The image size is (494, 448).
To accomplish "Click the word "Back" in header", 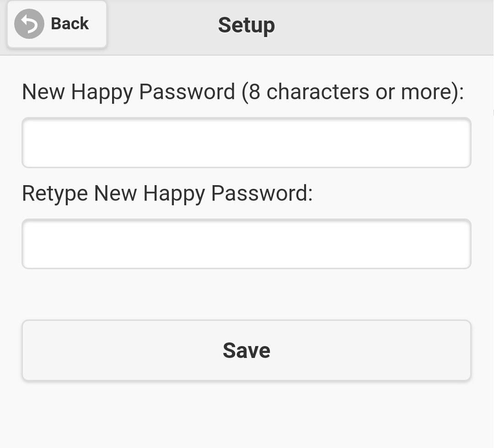I will click(x=70, y=24).
